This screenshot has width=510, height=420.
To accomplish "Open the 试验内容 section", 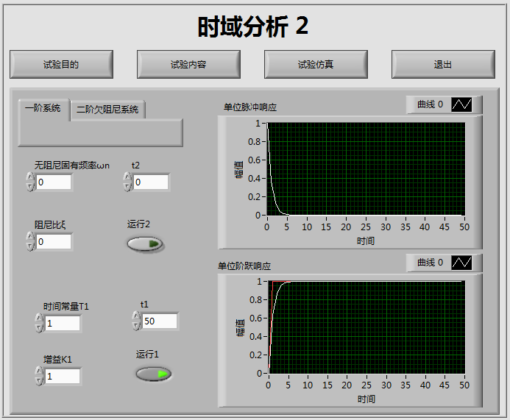I will (x=188, y=65).
